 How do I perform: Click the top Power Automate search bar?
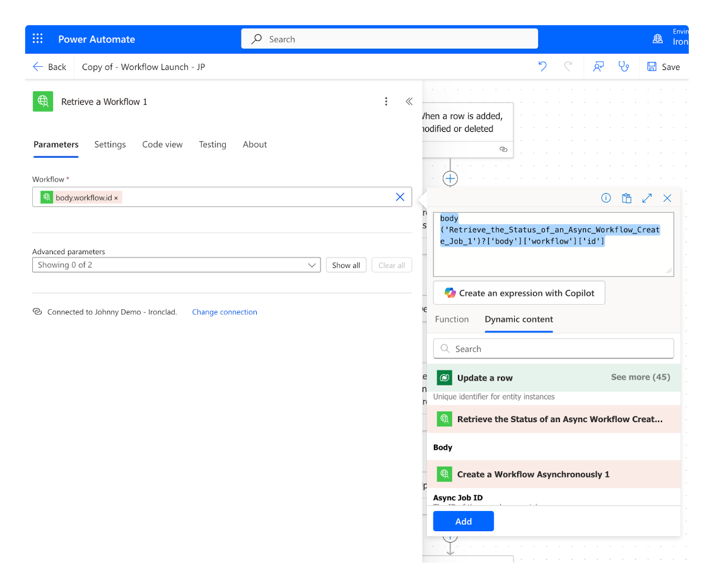pyautogui.click(x=389, y=38)
